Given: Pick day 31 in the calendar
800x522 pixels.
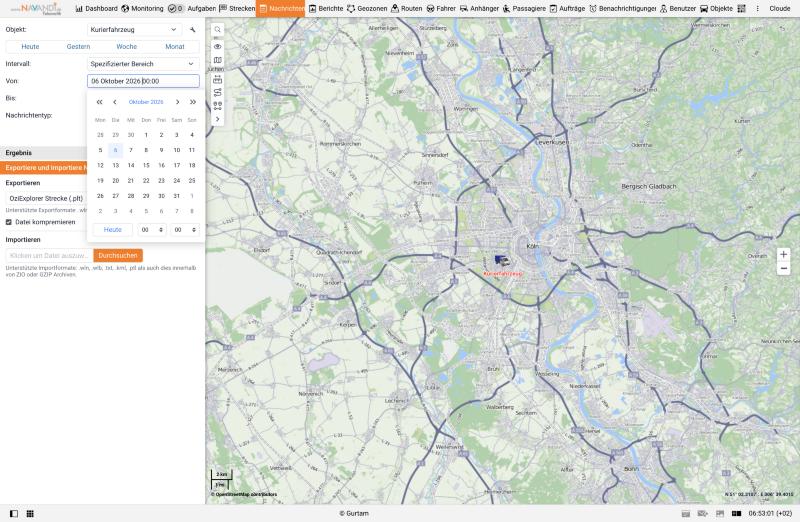Looking at the screenshot, I should click(x=177, y=196).
